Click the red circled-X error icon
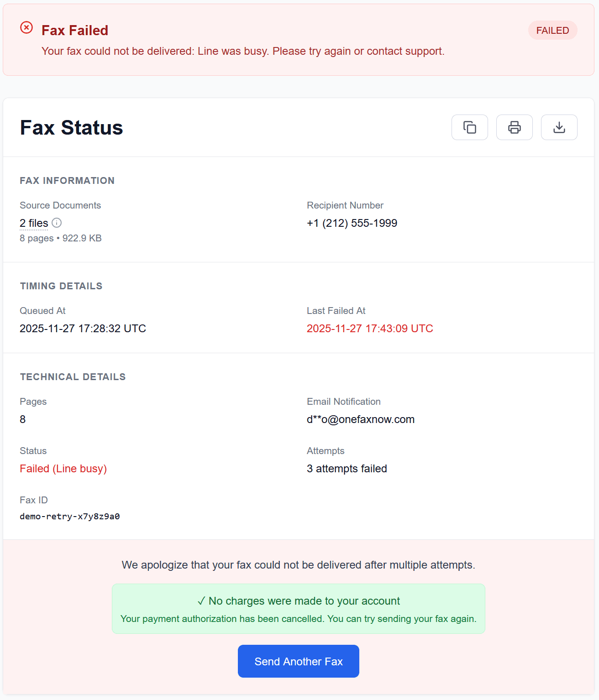 (26, 27)
